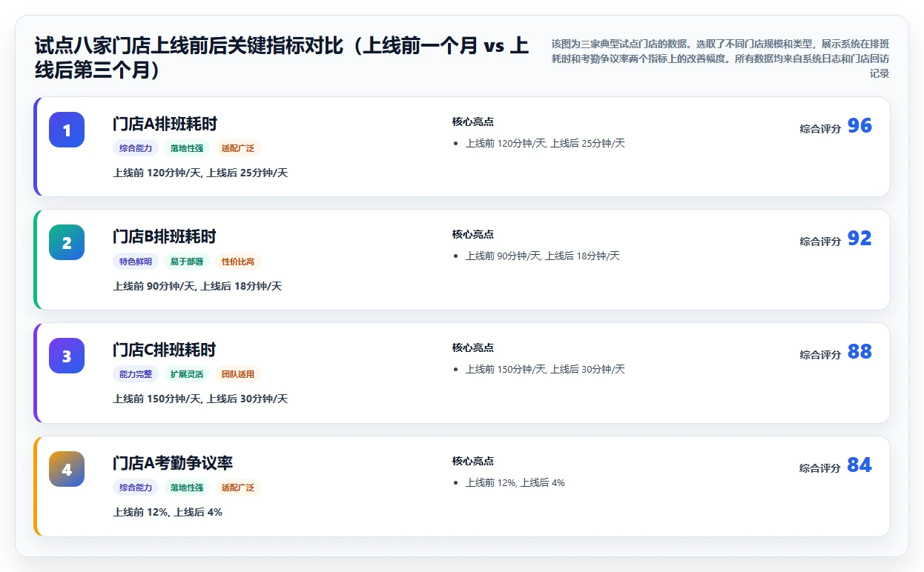Click the rank 3 number badge
Image resolution: width=924 pixels, height=572 pixels.
pos(67,356)
